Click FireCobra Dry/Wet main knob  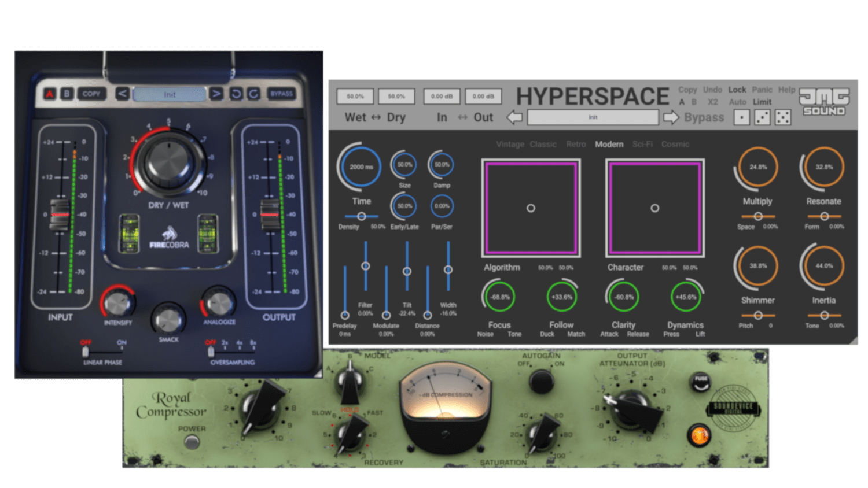click(x=169, y=162)
